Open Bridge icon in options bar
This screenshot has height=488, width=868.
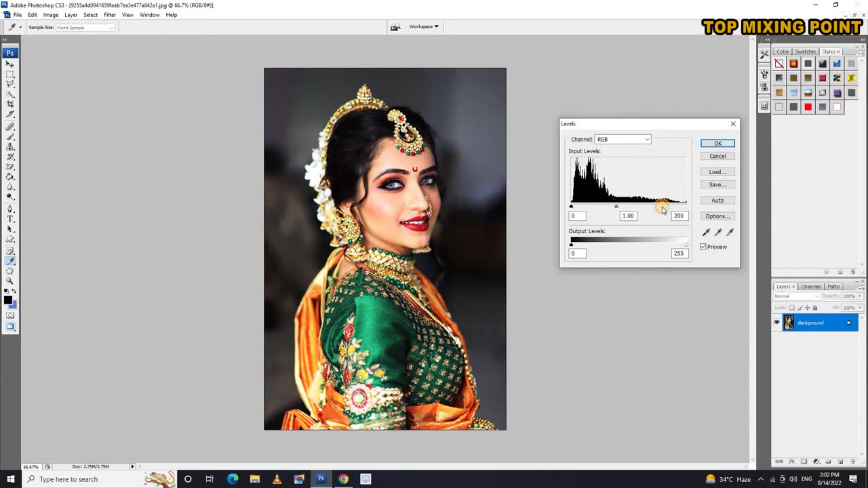point(395,26)
